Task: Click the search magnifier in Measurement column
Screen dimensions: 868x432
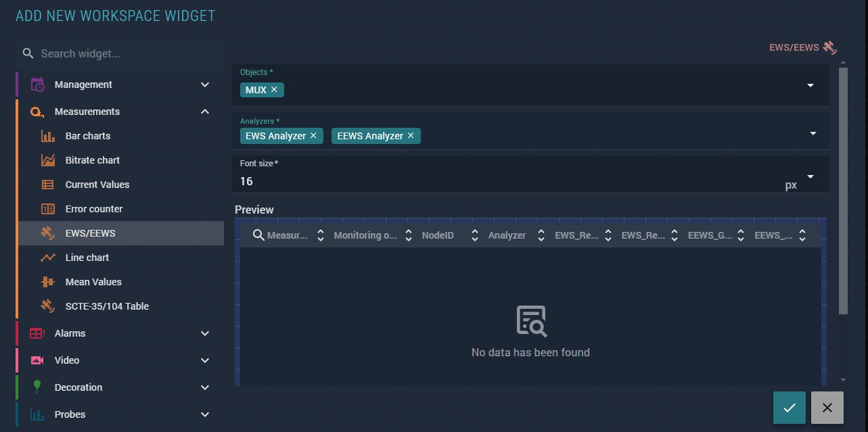Action: tap(258, 235)
